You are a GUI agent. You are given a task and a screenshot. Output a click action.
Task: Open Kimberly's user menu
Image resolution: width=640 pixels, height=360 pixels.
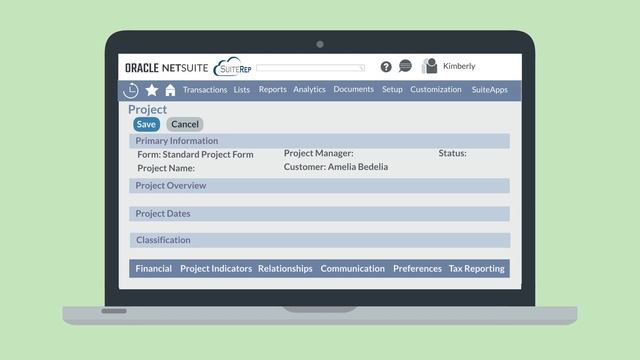tap(459, 66)
